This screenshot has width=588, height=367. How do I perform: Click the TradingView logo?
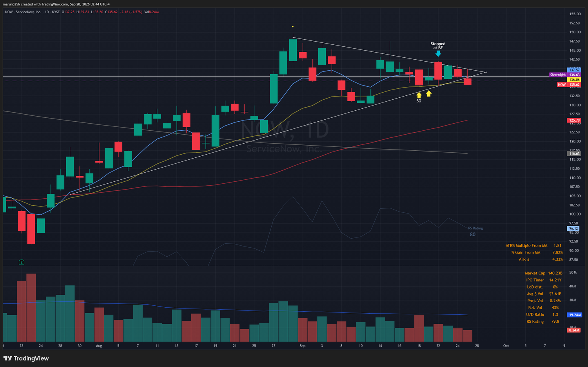26,358
